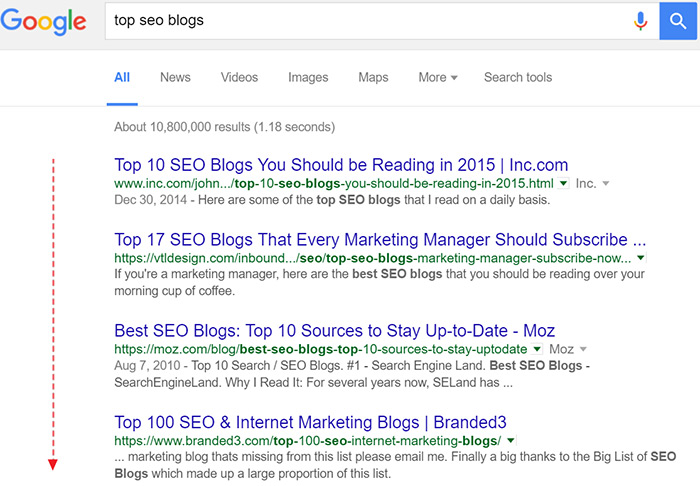Image resolution: width=700 pixels, height=486 pixels.
Task: Expand the green arrow after the inc.com URL
Action: pos(565,184)
